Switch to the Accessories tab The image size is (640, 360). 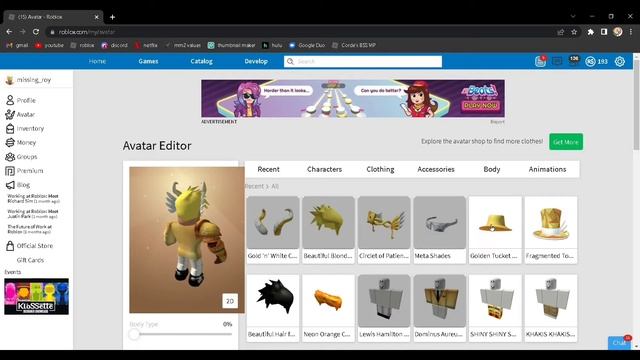pyautogui.click(x=436, y=169)
